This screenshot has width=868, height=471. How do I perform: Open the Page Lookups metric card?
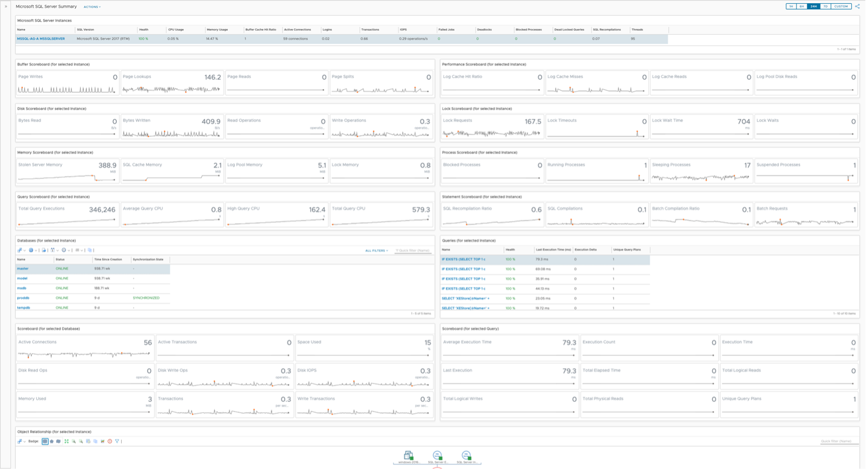point(172,84)
